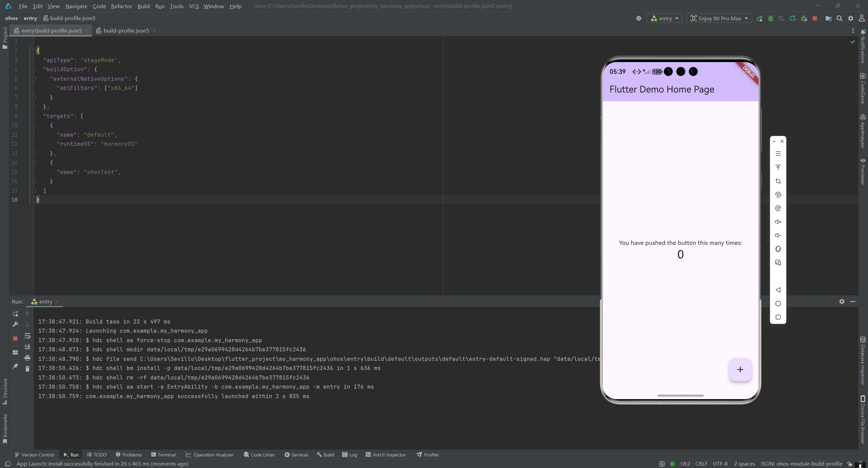Open the Enjoy 90 Pro Max device dropdown
This screenshot has width=868, height=468.
click(719, 19)
